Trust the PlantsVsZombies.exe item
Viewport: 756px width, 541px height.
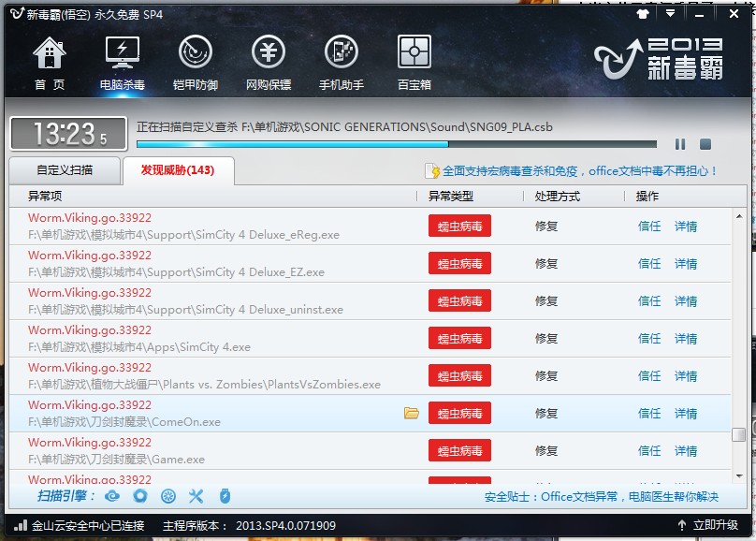[x=649, y=376]
